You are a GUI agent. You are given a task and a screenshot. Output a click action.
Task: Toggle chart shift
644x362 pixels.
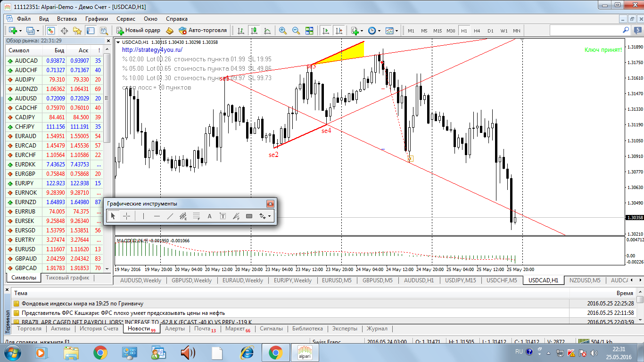[339, 31]
